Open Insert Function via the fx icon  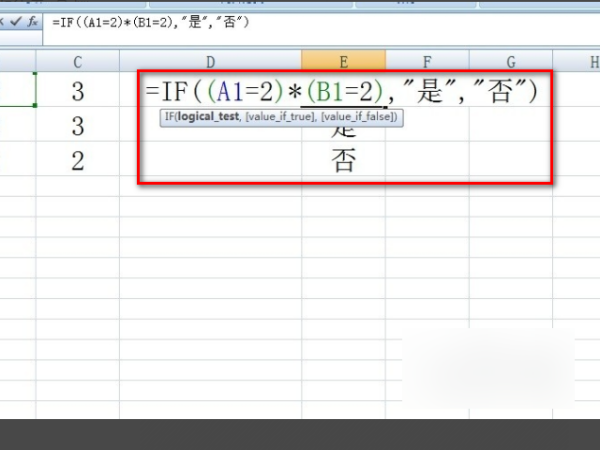click(33, 21)
